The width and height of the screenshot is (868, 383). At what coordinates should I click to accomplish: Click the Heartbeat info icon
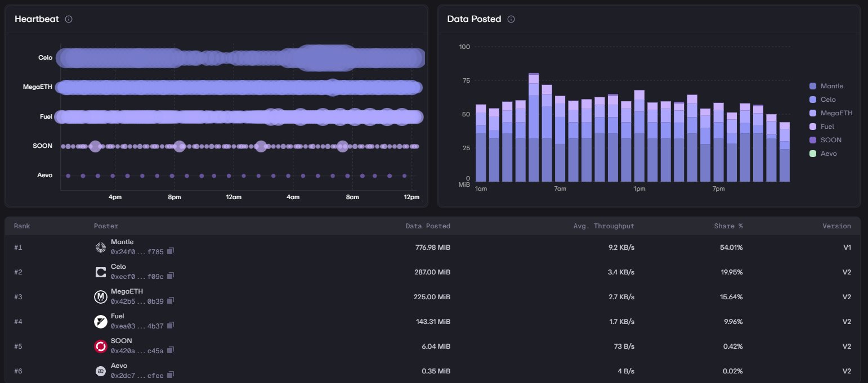click(69, 19)
